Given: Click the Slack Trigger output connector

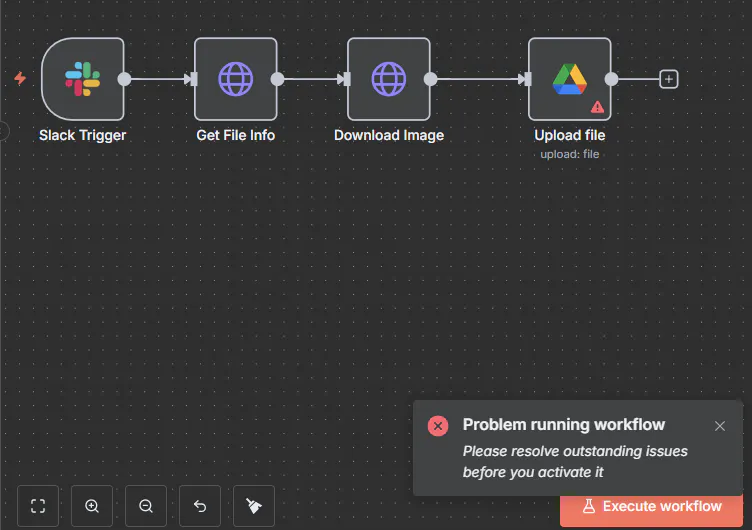Looking at the screenshot, I should click(x=124, y=79).
